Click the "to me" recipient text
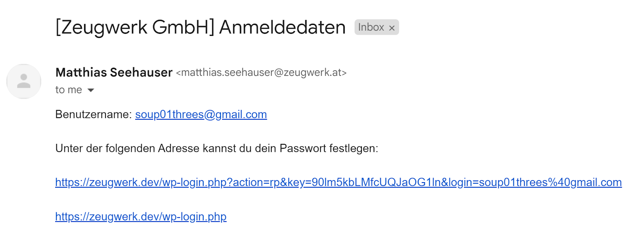644x249 pixels. pyautogui.click(x=69, y=90)
